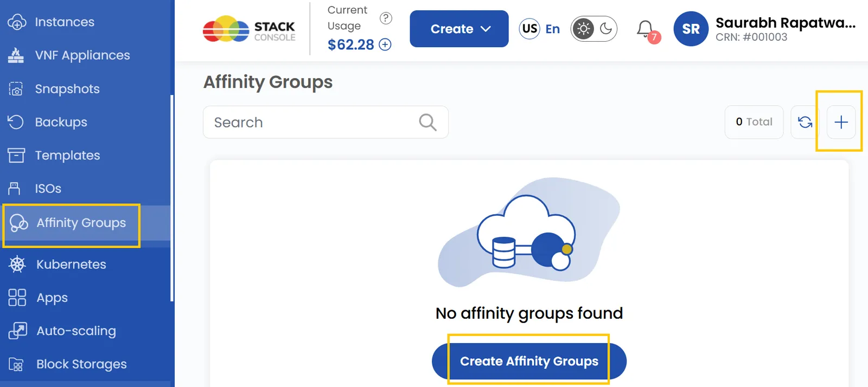Click the SR profile avatar

(691, 29)
